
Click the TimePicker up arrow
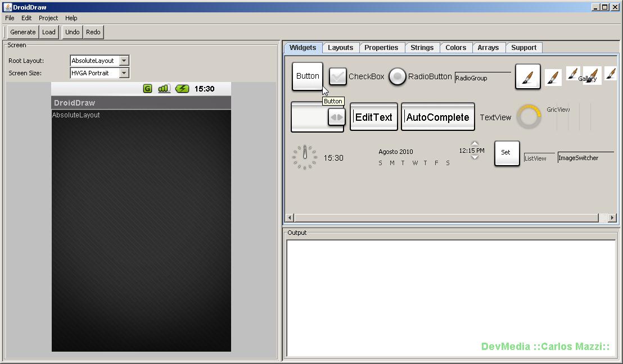[x=475, y=144]
